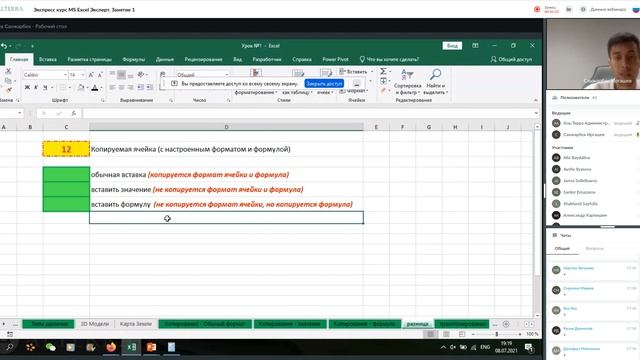Viewport: 640px width, 360px height.
Task: Click the fill color bucket icon
Action: tap(81, 87)
